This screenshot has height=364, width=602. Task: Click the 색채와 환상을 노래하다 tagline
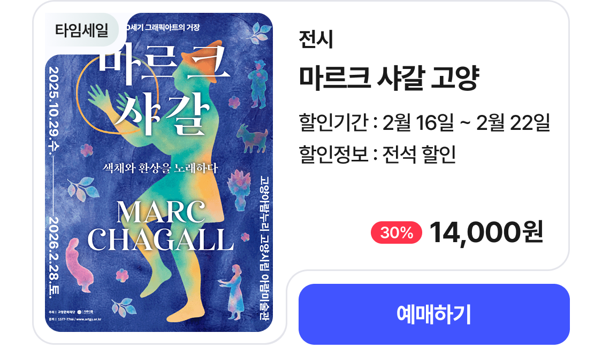tap(160, 168)
